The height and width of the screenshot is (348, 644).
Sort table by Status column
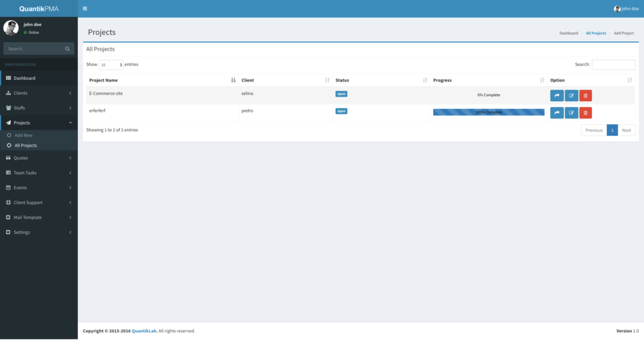pyautogui.click(x=382, y=80)
